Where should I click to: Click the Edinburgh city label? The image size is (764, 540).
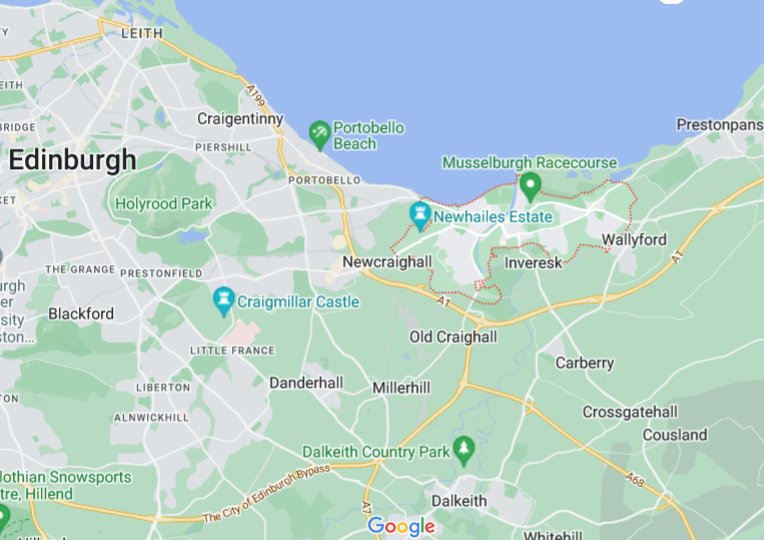72,160
